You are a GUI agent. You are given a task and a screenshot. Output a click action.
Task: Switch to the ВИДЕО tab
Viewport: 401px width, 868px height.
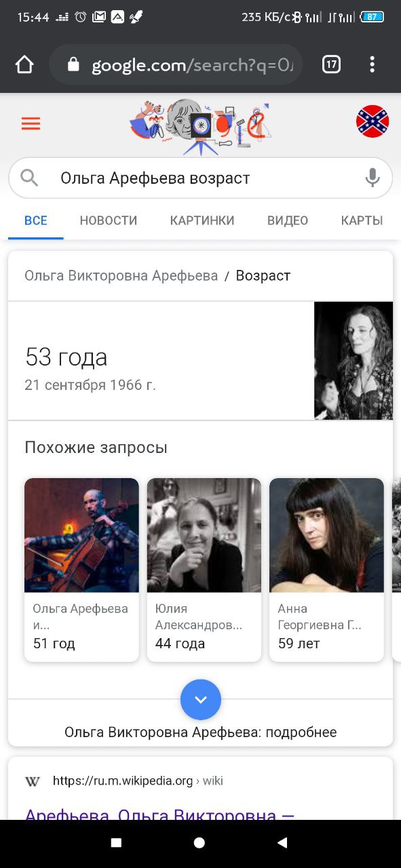tap(288, 220)
